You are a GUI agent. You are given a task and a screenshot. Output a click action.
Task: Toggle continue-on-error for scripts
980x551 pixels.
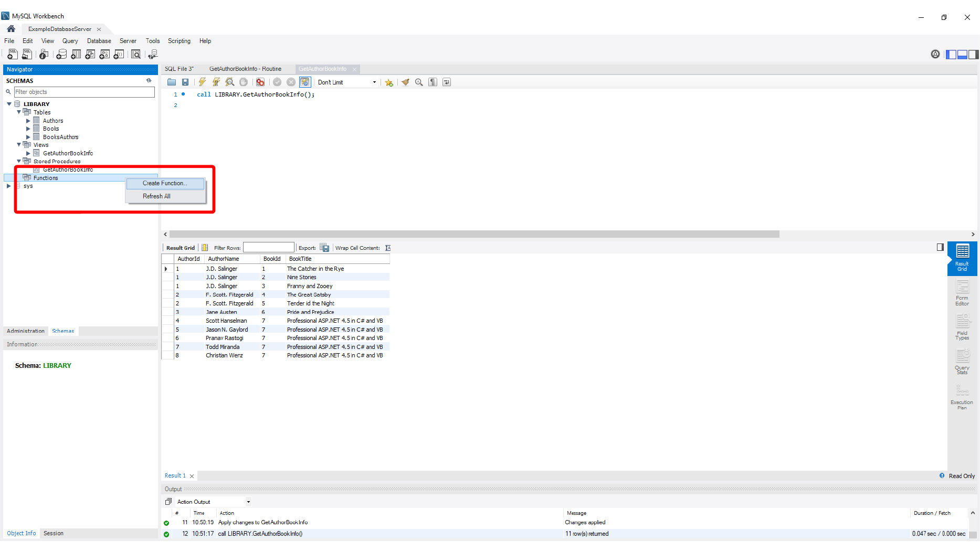[260, 82]
